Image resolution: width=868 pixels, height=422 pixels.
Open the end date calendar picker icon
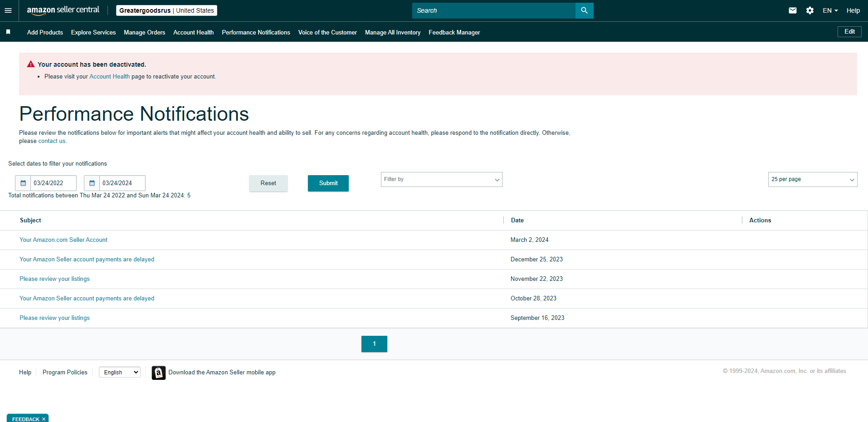pos(92,183)
